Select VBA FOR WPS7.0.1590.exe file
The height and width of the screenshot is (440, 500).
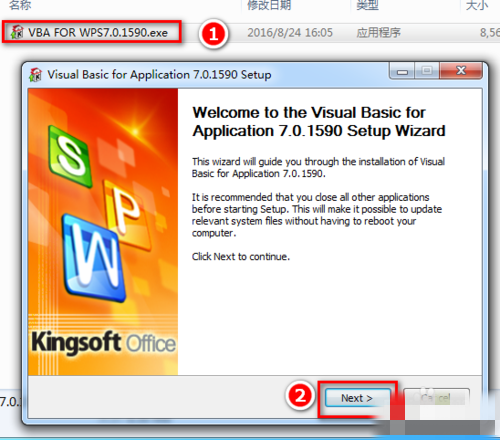click(x=92, y=32)
